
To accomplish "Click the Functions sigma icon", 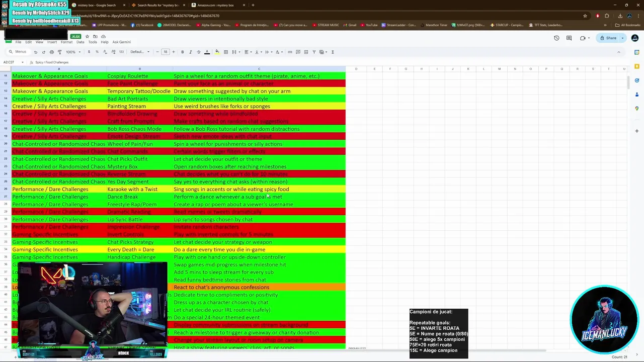I will point(333,52).
